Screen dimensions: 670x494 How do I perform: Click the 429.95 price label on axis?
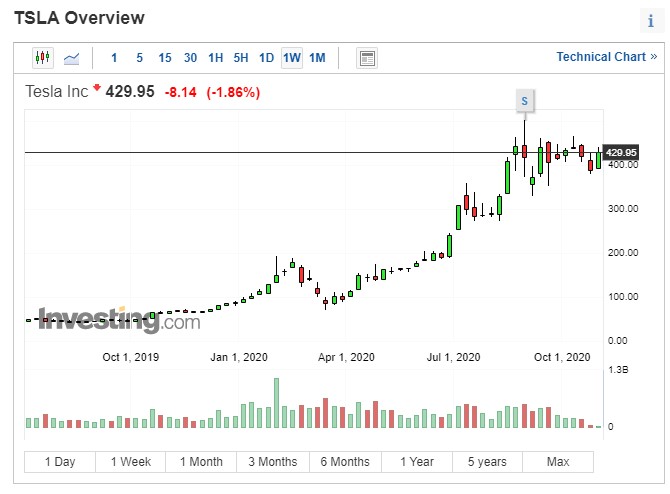(x=621, y=152)
